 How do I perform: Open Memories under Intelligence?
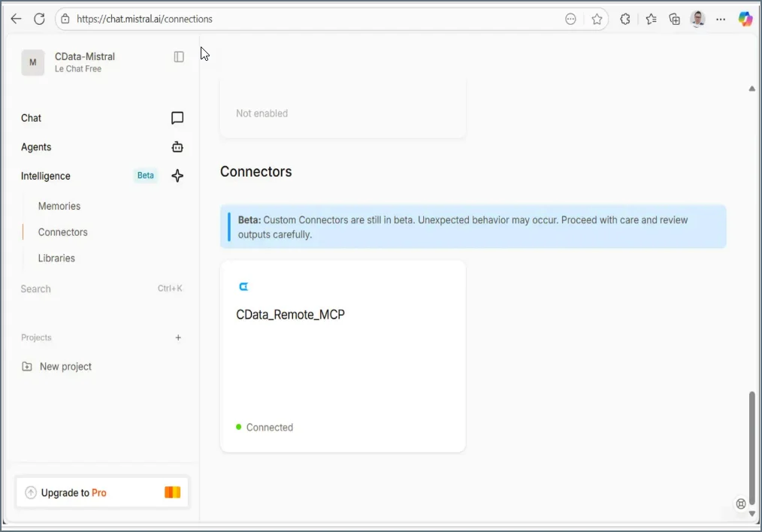coord(59,206)
